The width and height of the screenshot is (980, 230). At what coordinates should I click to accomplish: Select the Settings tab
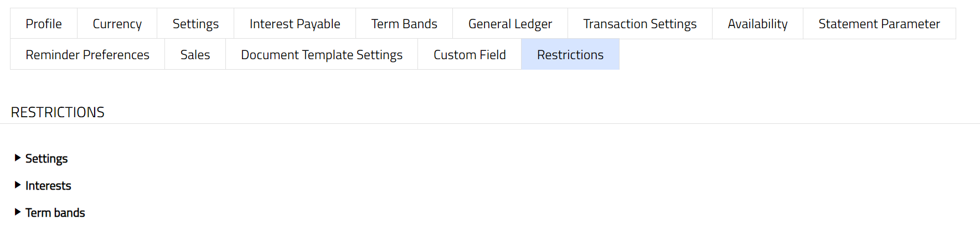(195, 24)
